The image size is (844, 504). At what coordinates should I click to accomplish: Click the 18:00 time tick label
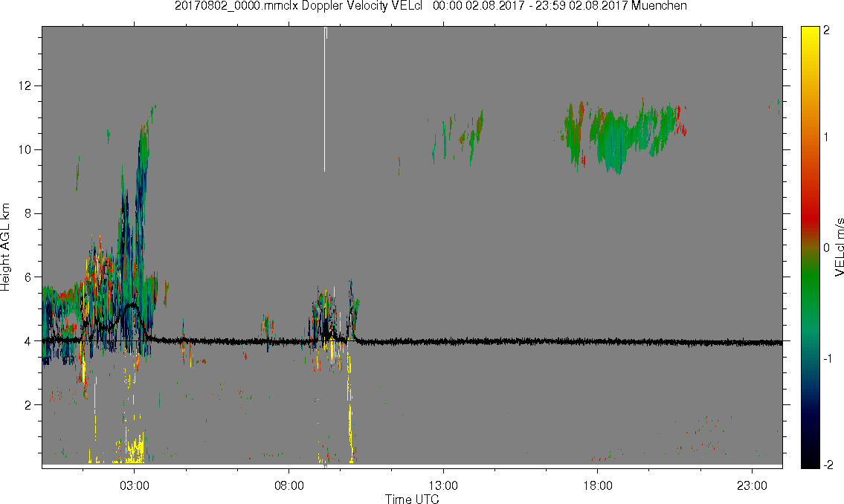point(597,486)
